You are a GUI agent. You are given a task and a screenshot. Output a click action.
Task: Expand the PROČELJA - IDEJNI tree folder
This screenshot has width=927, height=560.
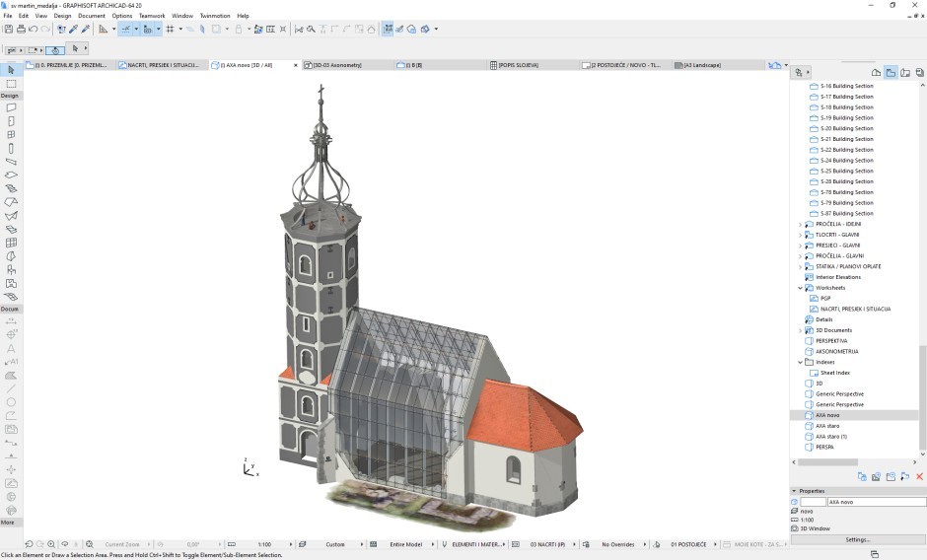tap(800, 225)
